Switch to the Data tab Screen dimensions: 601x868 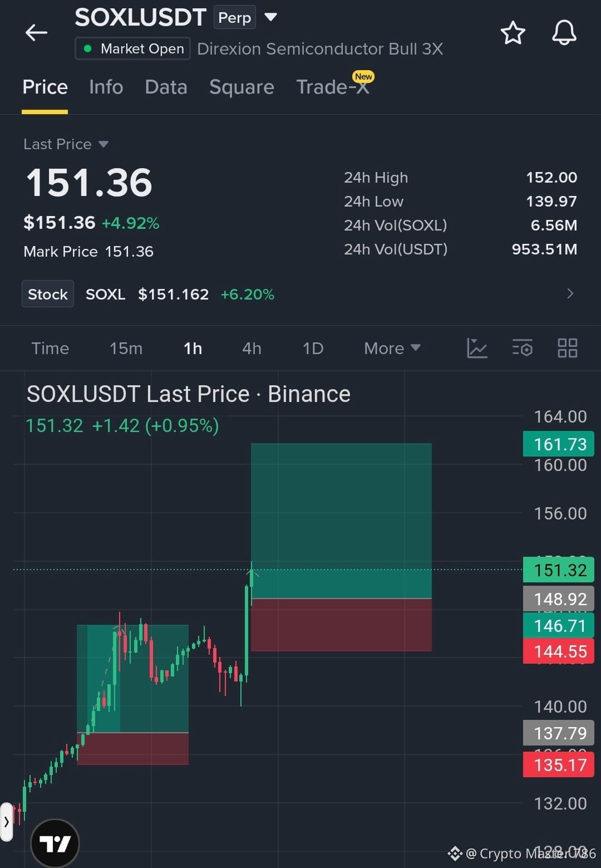[166, 87]
